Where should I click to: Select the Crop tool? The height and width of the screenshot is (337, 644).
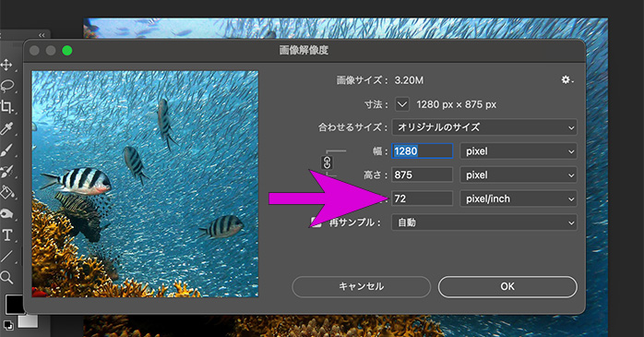[6, 107]
